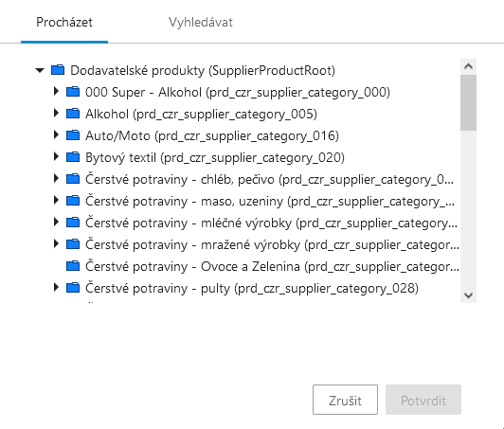Expand the mražené výrobky category node
The width and height of the screenshot is (504, 429).
[x=56, y=244]
